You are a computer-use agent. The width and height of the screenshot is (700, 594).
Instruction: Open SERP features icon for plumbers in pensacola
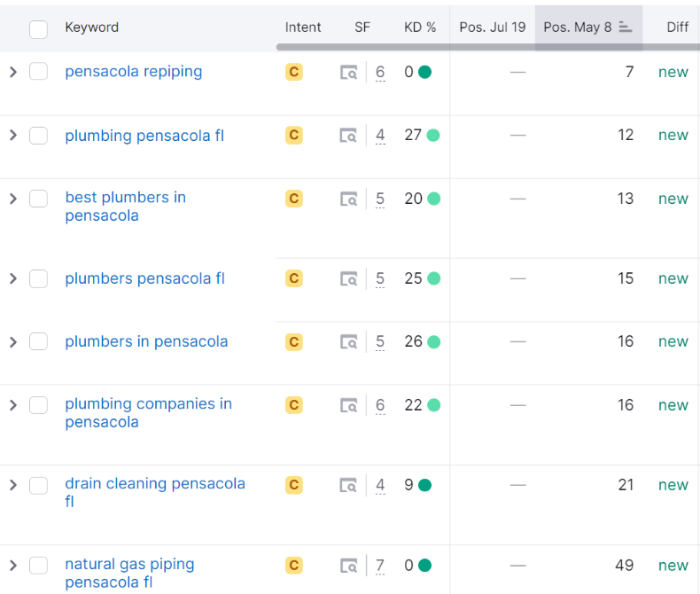tap(349, 342)
